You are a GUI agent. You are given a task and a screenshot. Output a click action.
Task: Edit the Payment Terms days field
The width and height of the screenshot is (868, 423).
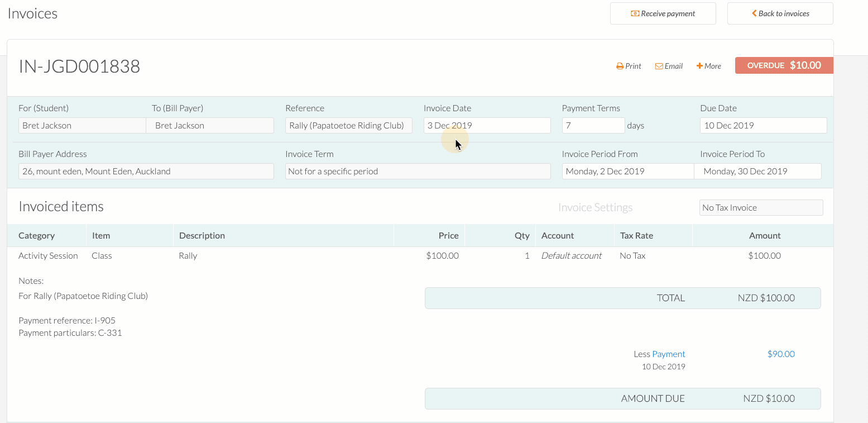(x=593, y=125)
